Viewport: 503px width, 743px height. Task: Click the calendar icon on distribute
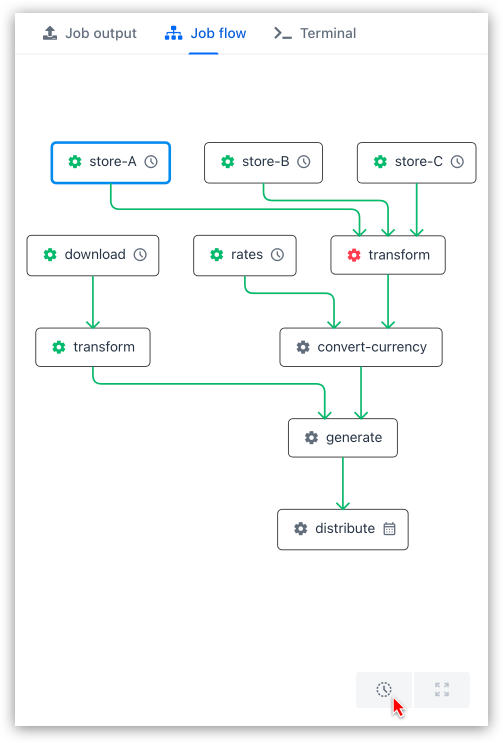pos(389,528)
